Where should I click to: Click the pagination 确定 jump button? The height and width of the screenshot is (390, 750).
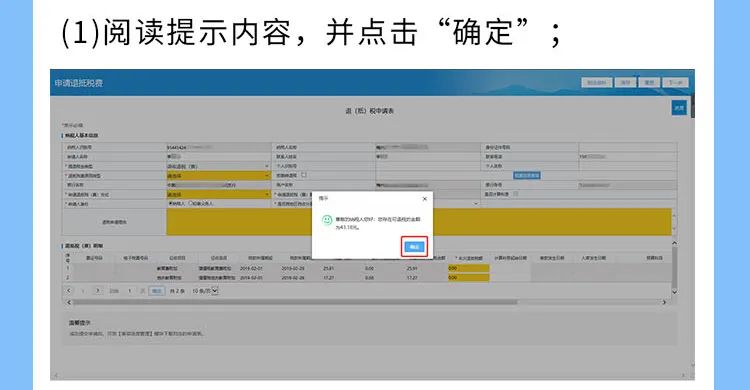click(x=156, y=291)
